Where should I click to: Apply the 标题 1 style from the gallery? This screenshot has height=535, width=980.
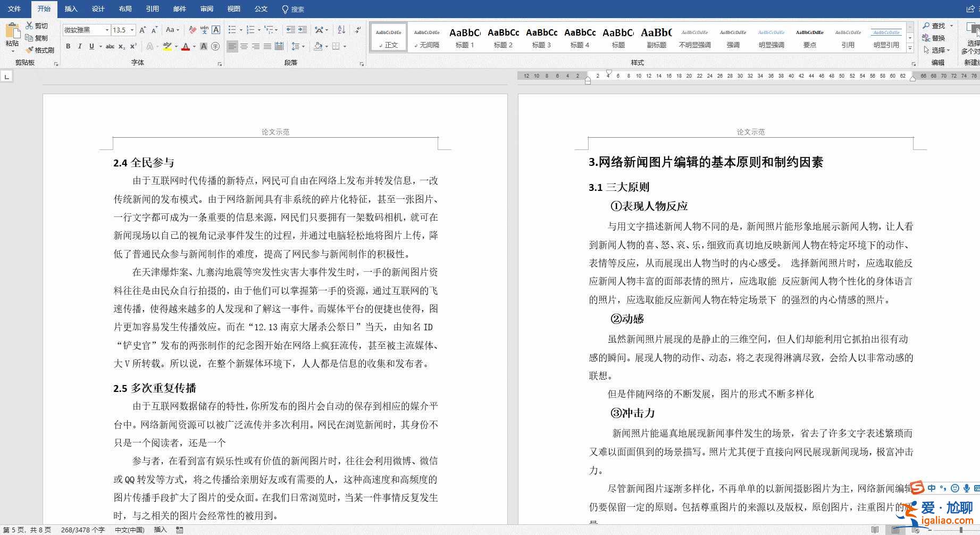coord(464,37)
